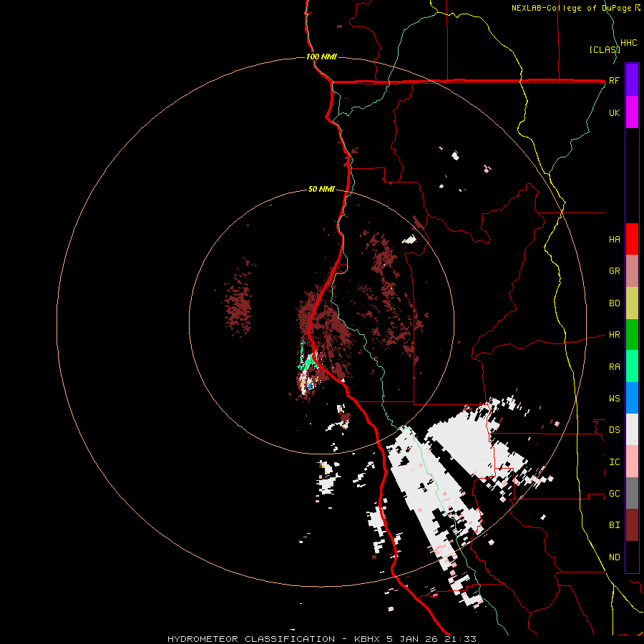This screenshot has height=644, width=644.
Task: Click the HYDROMETEOR CLASSIFICATION title text
Action: click(251, 639)
